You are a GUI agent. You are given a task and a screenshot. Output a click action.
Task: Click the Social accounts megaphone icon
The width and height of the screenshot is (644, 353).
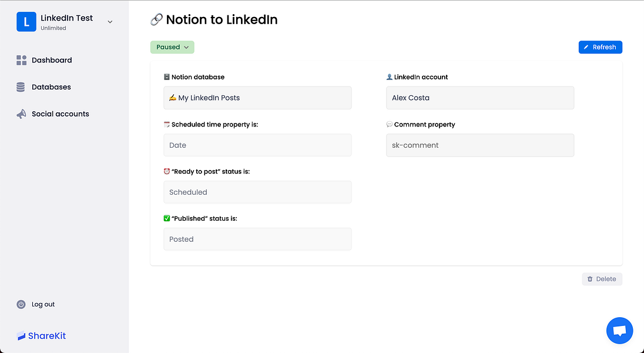[x=21, y=114]
